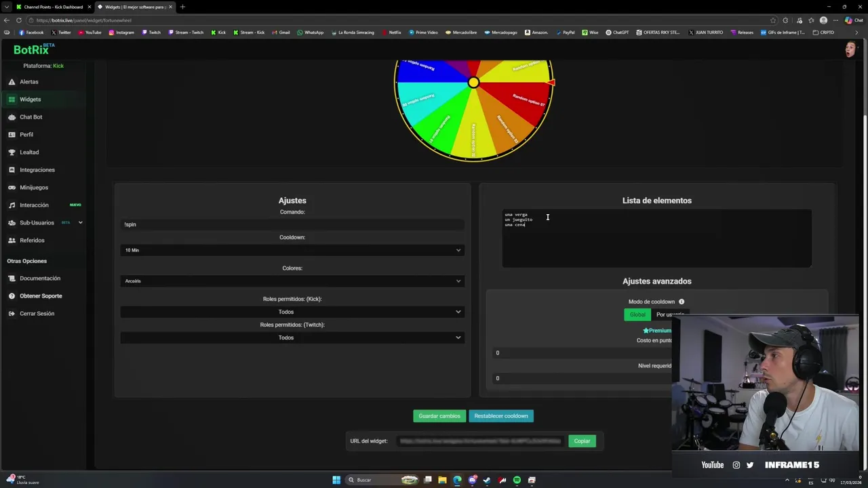Open Steam from the taskbar

tap(487, 480)
